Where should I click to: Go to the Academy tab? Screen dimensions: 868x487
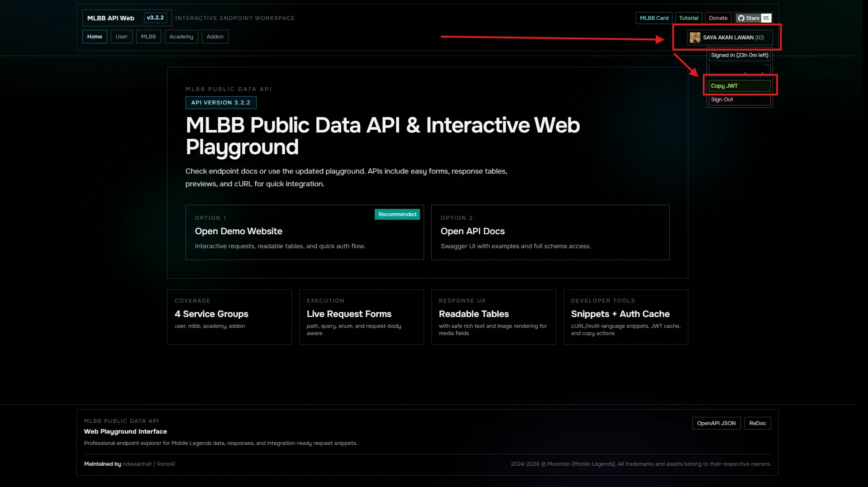[181, 37]
